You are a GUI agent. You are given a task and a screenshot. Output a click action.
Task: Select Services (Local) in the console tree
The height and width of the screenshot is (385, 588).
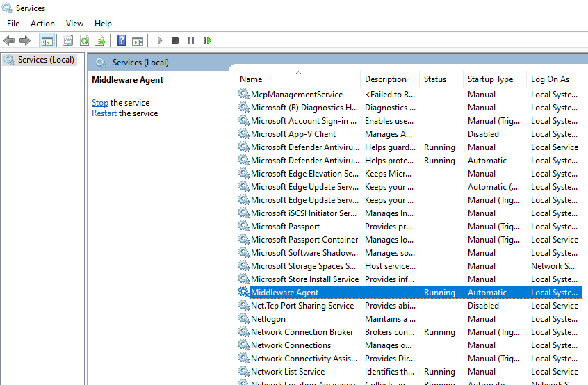40,60
